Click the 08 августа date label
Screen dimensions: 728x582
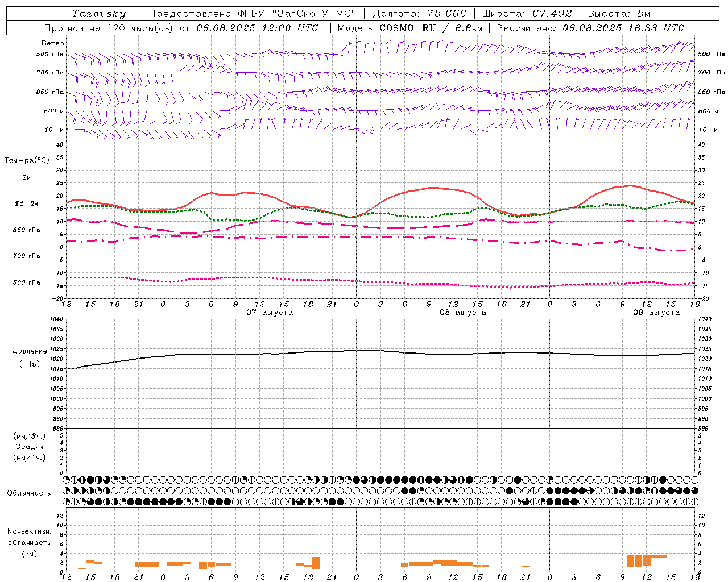point(463,313)
